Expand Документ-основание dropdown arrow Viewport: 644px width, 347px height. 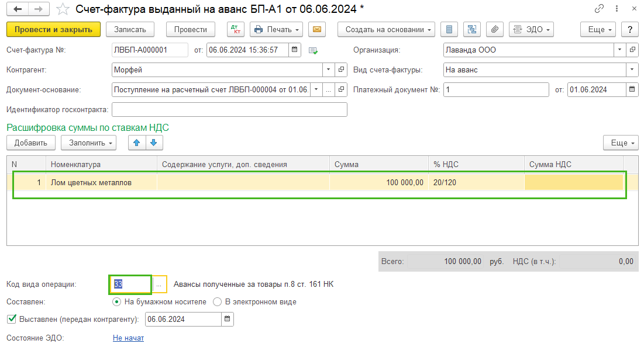pyautogui.click(x=316, y=89)
